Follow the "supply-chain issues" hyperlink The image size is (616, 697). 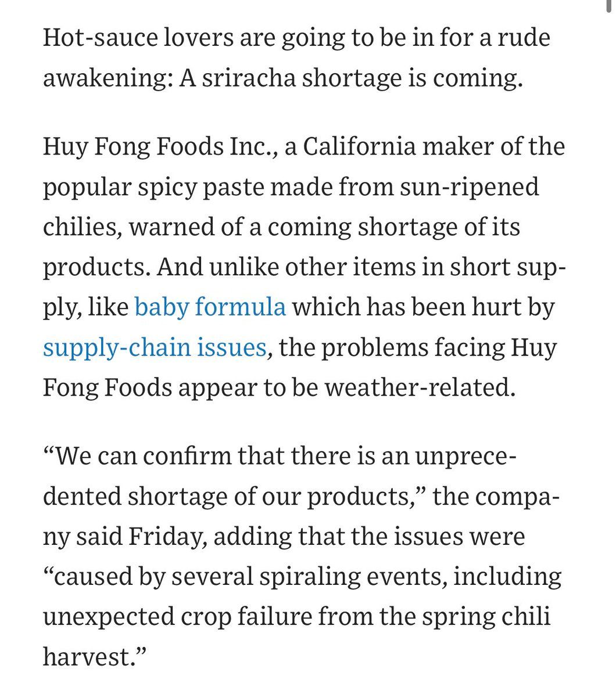(x=155, y=347)
